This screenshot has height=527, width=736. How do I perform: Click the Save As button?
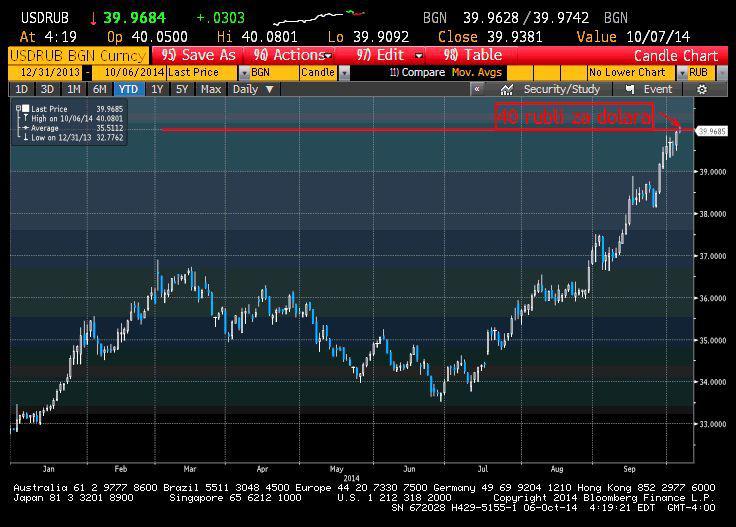[x=199, y=55]
